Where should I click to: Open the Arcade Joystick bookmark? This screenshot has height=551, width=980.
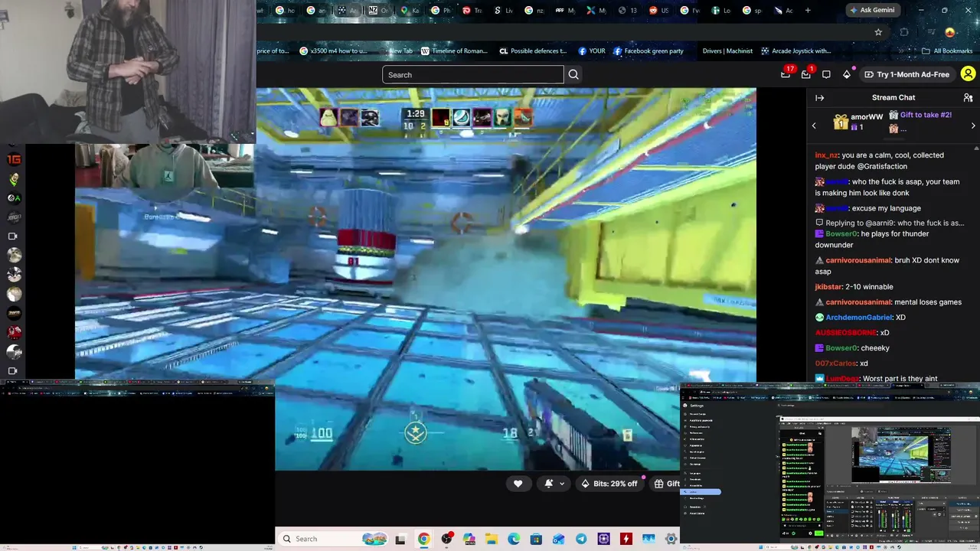pos(795,51)
